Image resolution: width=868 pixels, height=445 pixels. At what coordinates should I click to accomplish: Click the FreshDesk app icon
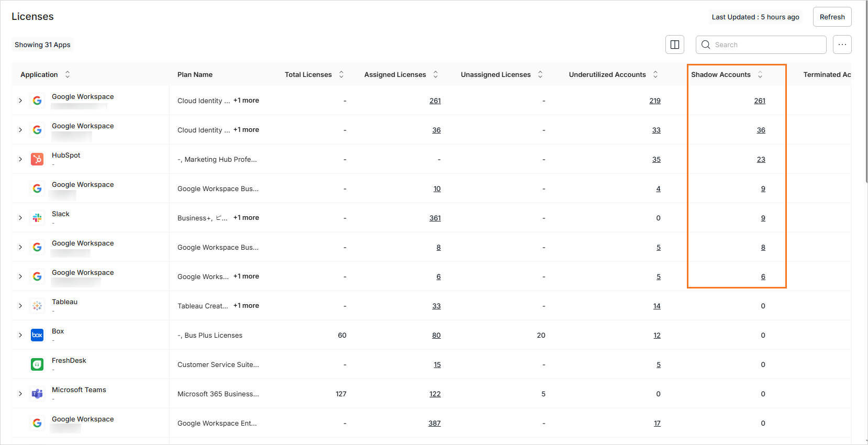tap(37, 364)
